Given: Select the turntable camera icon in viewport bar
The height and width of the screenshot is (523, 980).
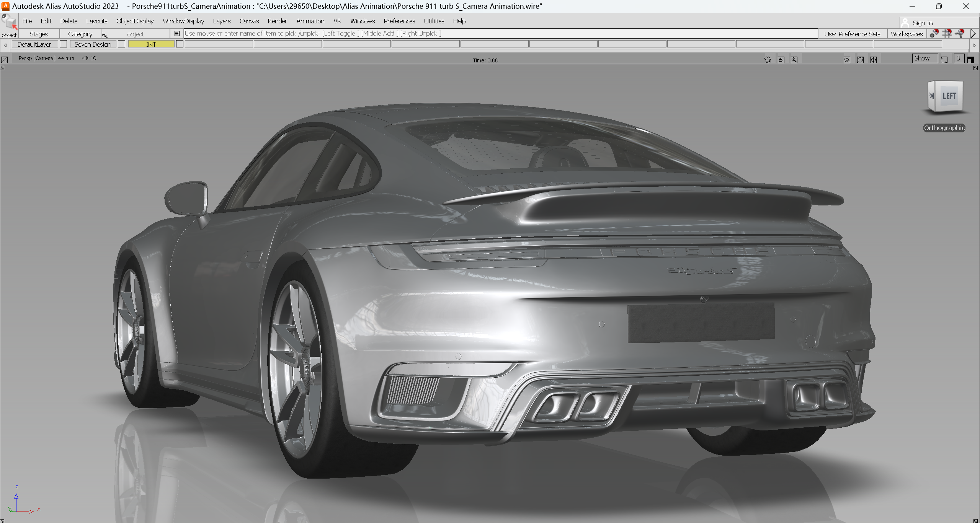Looking at the screenshot, I should [x=768, y=59].
